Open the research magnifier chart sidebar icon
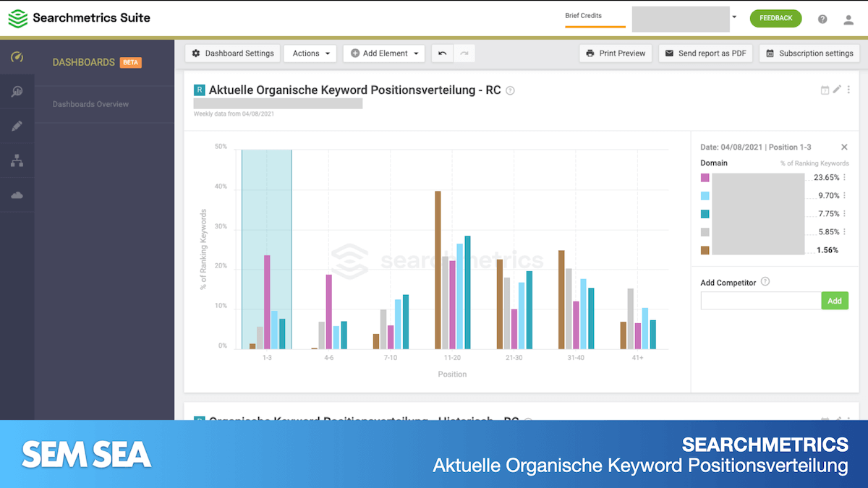868x488 pixels. pyautogui.click(x=17, y=91)
